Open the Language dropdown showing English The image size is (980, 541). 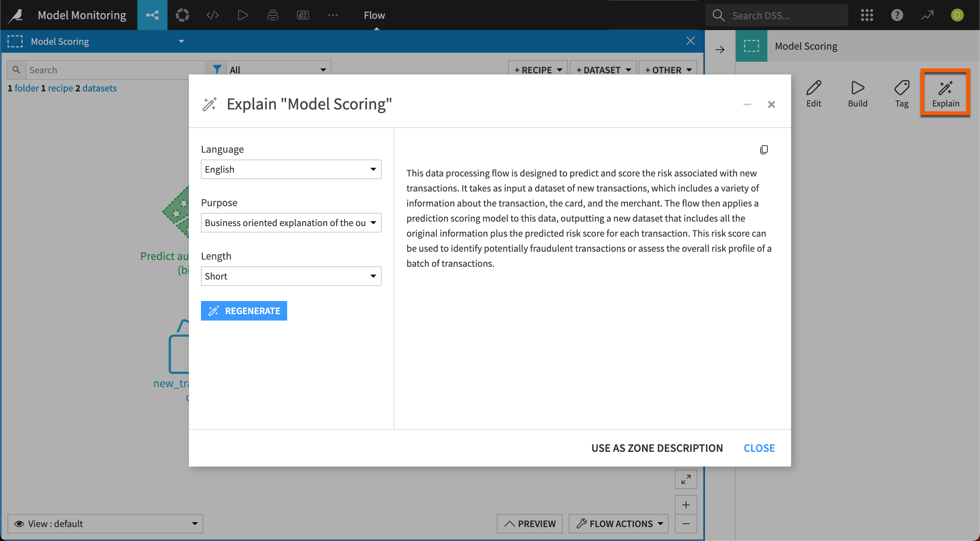click(x=291, y=169)
